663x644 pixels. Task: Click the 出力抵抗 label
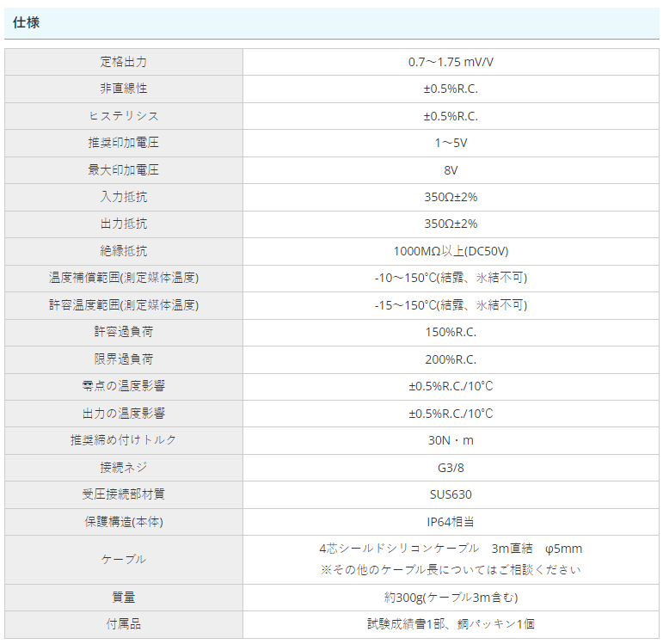(124, 224)
